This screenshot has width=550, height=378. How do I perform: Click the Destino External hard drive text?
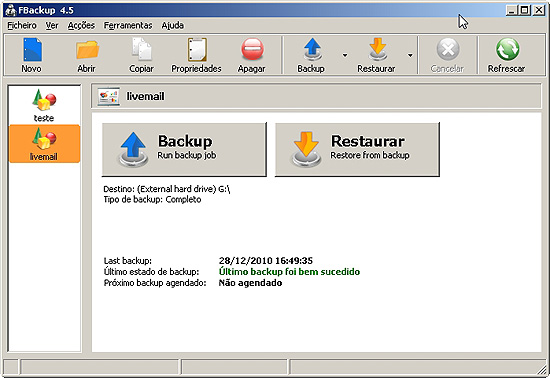167,189
